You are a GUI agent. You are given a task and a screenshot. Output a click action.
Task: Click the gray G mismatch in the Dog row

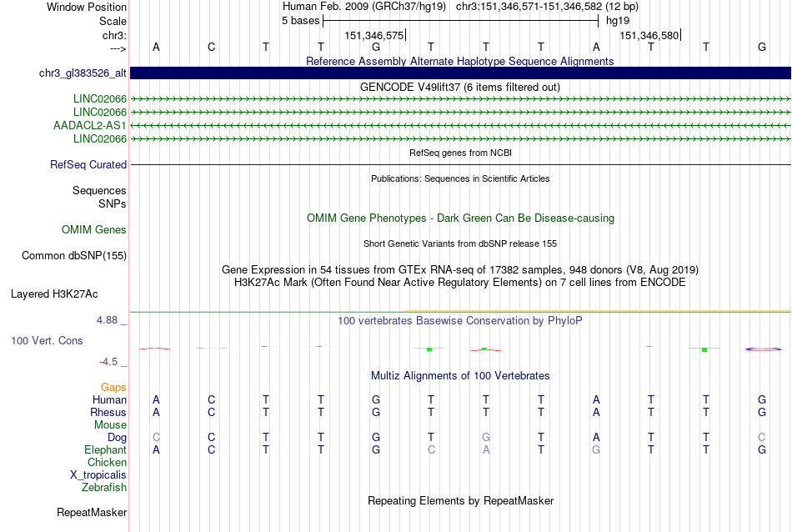486,438
